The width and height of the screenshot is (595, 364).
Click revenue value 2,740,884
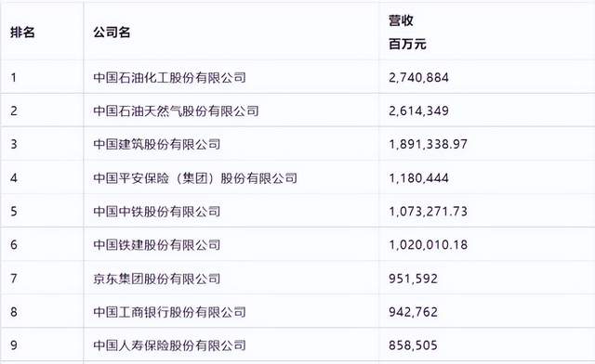[x=418, y=78]
